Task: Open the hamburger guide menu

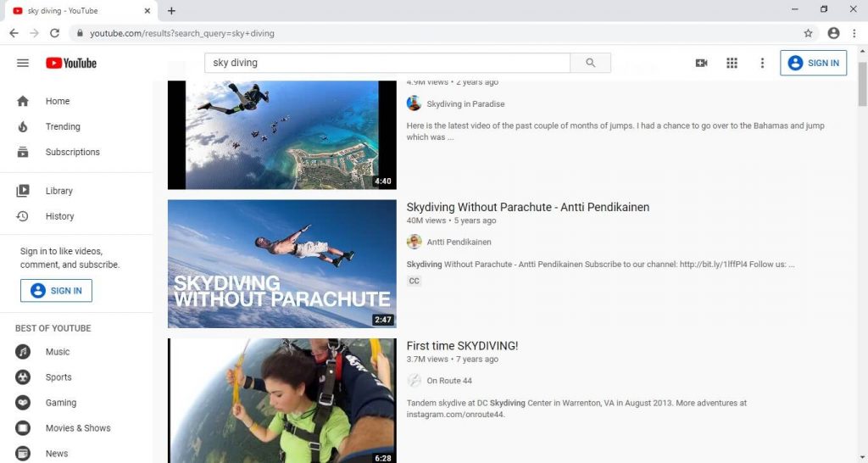Action: pos(23,63)
